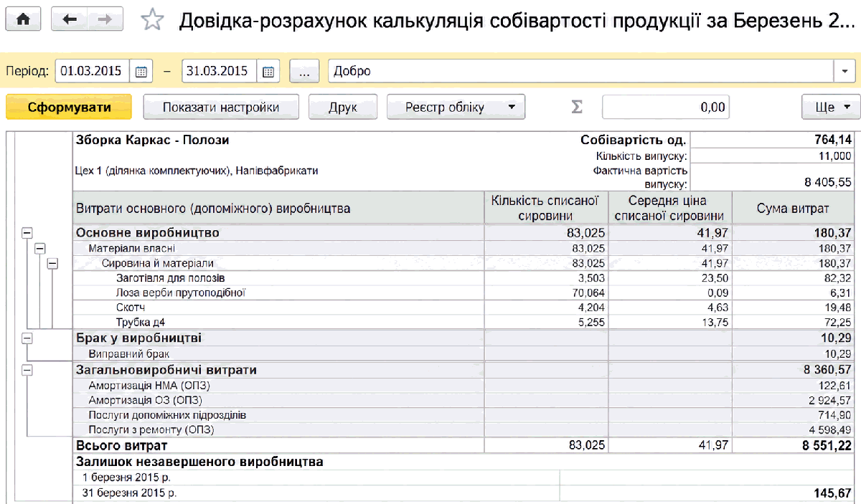The height and width of the screenshot is (504, 861).
Task: Open Показати настройки settings
Action: coord(220,108)
